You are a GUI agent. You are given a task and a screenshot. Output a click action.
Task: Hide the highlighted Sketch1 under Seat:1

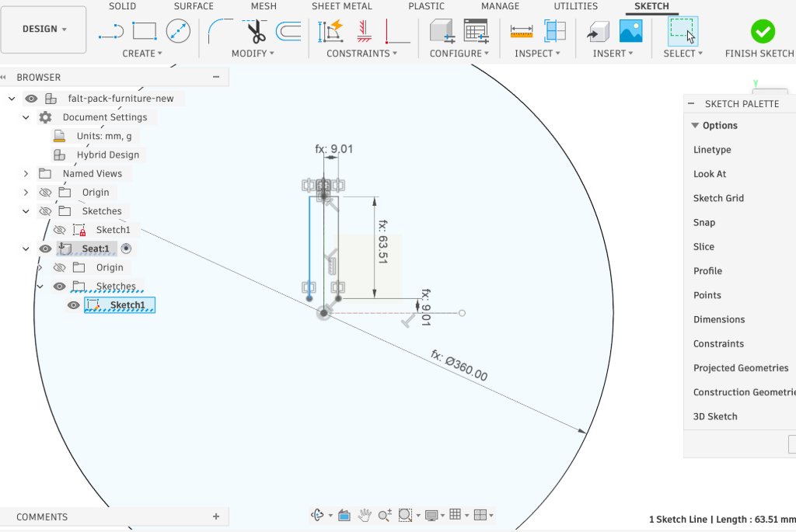tap(74, 304)
